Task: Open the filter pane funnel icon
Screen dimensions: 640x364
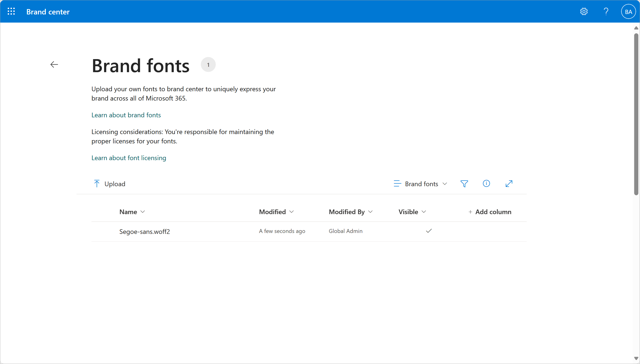Action: (x=464, y=184)
